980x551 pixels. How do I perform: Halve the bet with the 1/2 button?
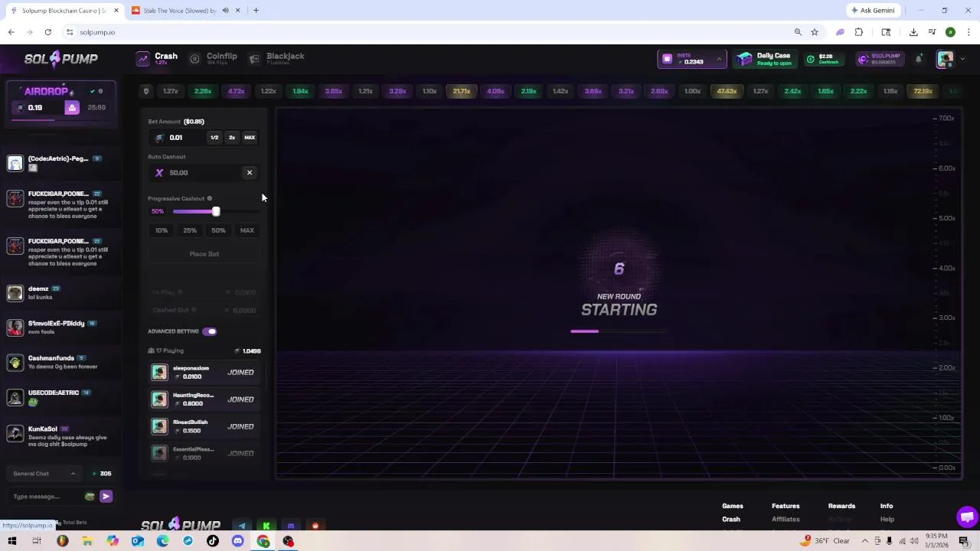214,138
